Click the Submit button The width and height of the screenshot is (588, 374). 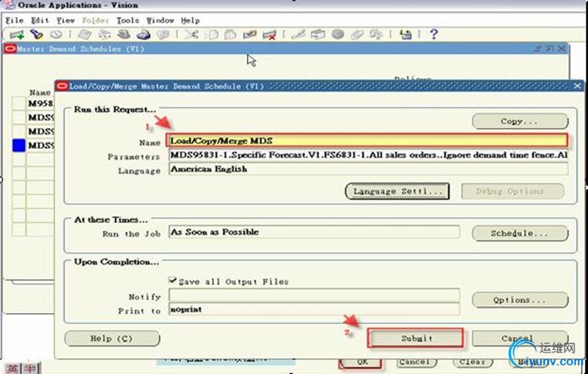pos(415,338)
